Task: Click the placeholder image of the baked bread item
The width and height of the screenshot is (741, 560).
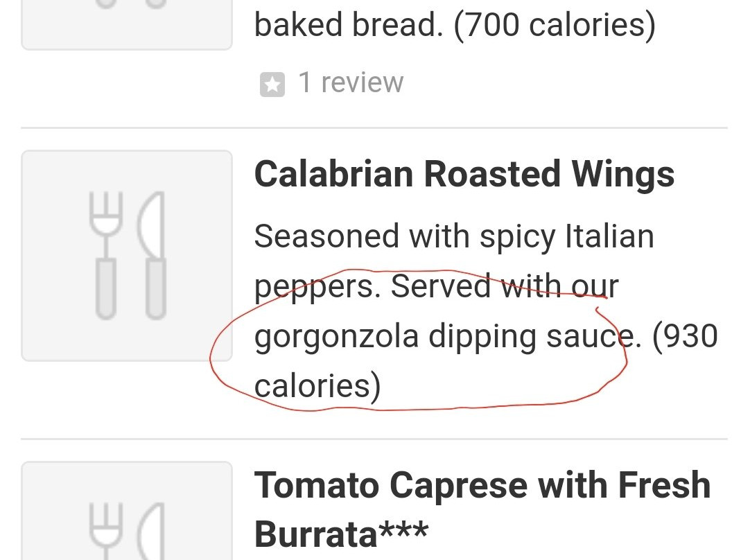Action: click(127, 21)
